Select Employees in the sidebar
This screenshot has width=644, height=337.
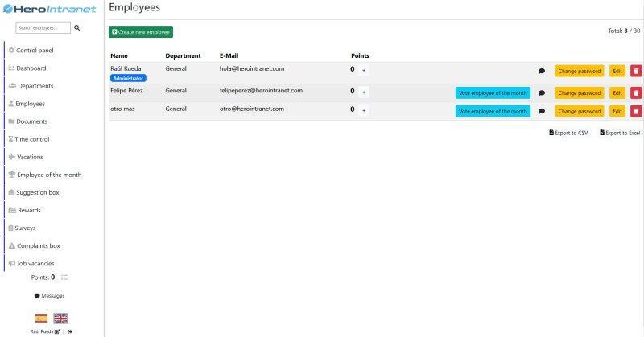pos(27,104)
